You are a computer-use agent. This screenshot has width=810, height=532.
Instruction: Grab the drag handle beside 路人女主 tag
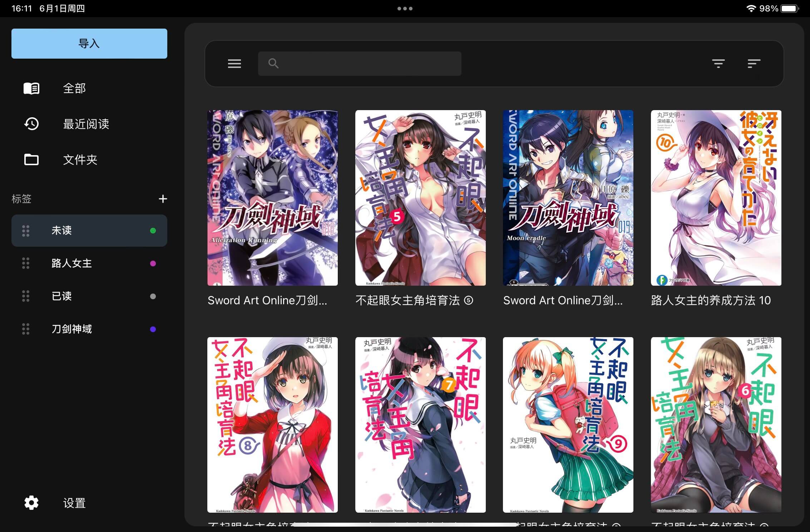[26, 263]
